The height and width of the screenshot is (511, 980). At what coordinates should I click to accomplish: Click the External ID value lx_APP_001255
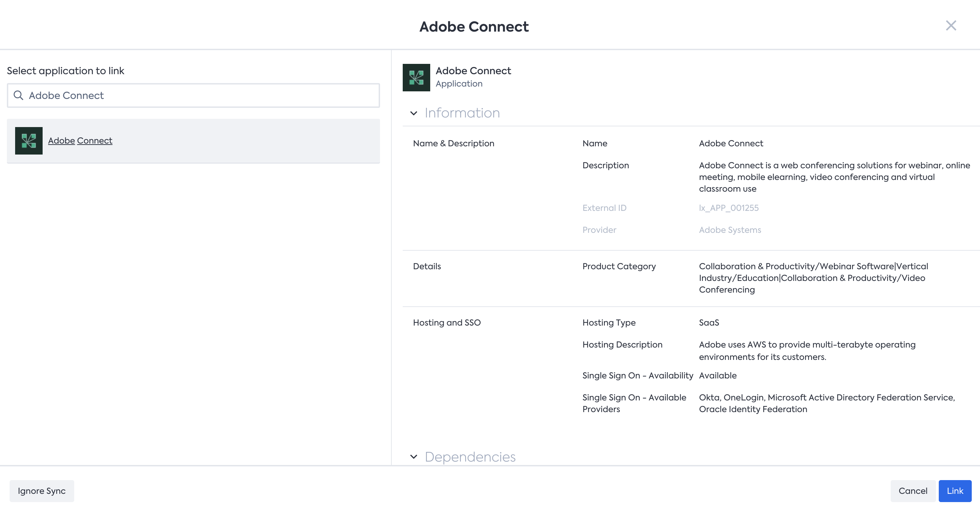click(728, 208)
